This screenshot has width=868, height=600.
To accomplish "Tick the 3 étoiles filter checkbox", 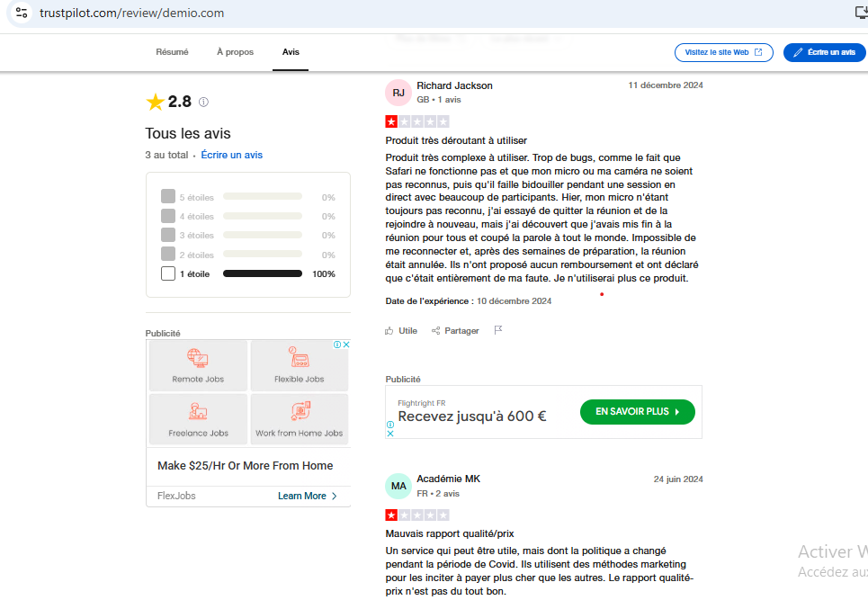I will coord(168,235).
